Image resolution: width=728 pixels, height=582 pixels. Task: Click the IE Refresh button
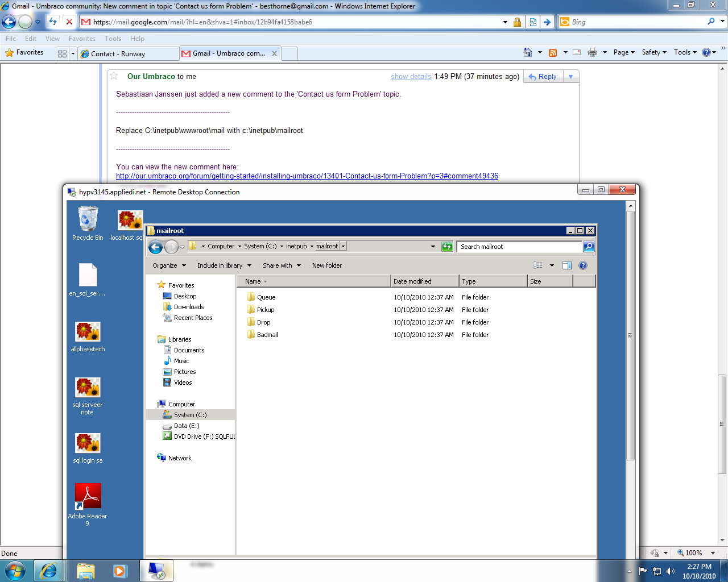click(53, 22)
